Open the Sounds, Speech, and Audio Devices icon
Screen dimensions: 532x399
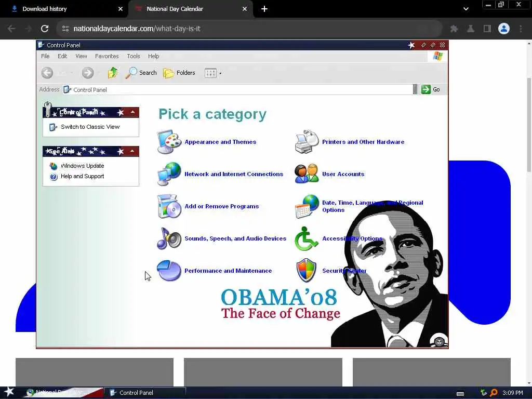pyautogui.click(x=169, y=238)
